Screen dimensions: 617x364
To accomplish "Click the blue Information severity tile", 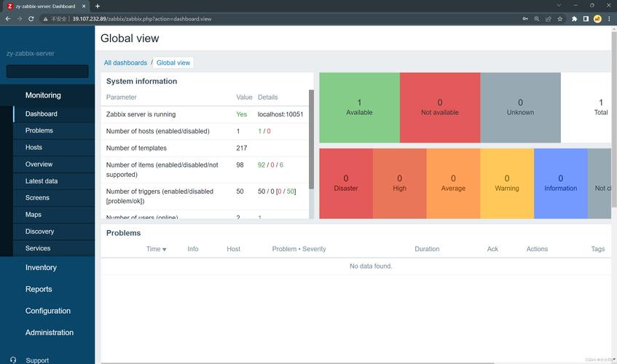I will (x=561, y=183).
